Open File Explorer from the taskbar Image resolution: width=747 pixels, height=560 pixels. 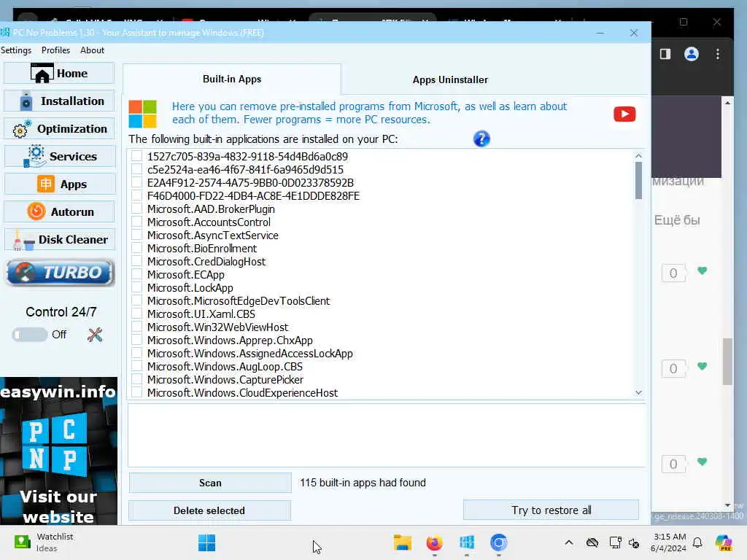point(403,542)
